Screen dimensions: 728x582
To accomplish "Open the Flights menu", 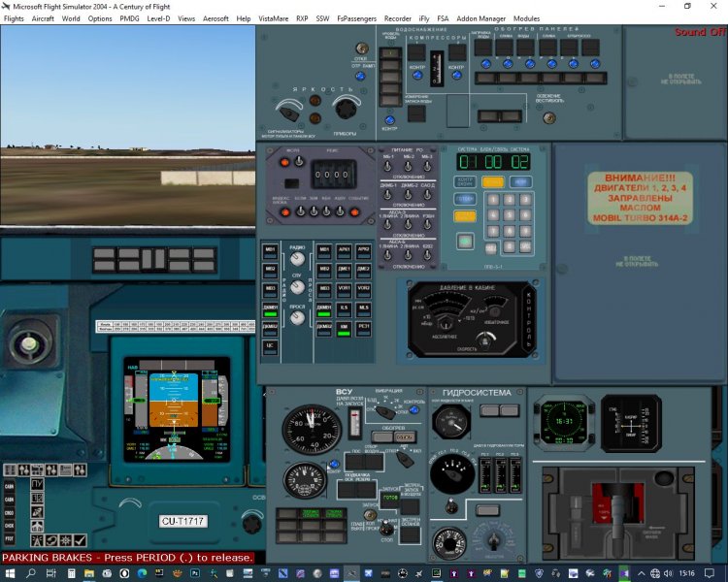I will [14, 18].
